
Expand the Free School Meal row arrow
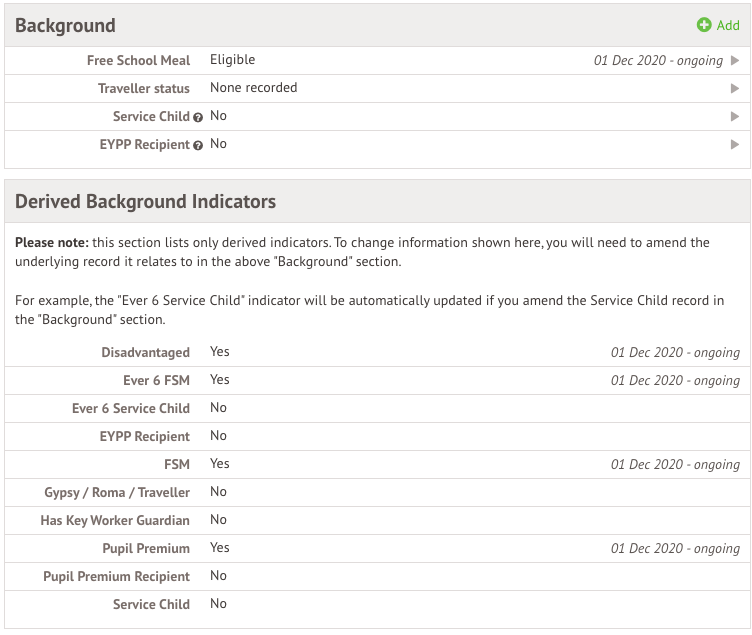(735, 61)
